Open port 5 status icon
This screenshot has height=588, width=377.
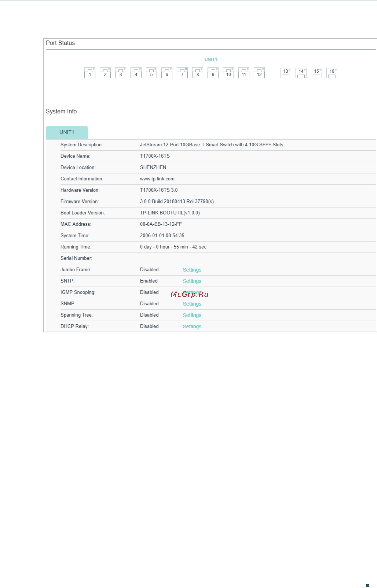point(152,73)
